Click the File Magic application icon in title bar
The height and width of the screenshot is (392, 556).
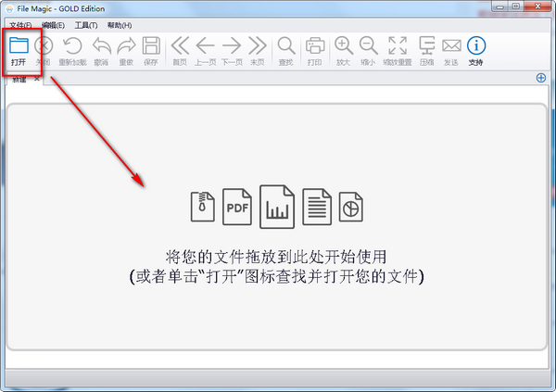coord(9,8)
